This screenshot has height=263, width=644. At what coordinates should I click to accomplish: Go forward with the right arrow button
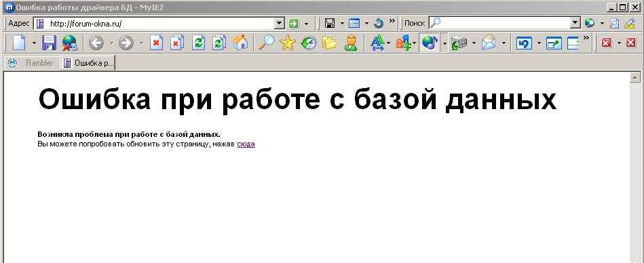(x=126, y=43)
